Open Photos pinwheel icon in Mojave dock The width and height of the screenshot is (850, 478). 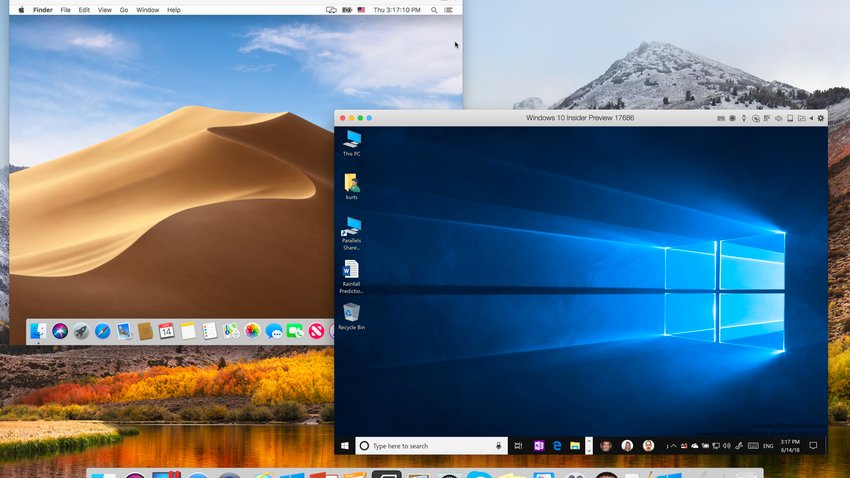[252, 331]
